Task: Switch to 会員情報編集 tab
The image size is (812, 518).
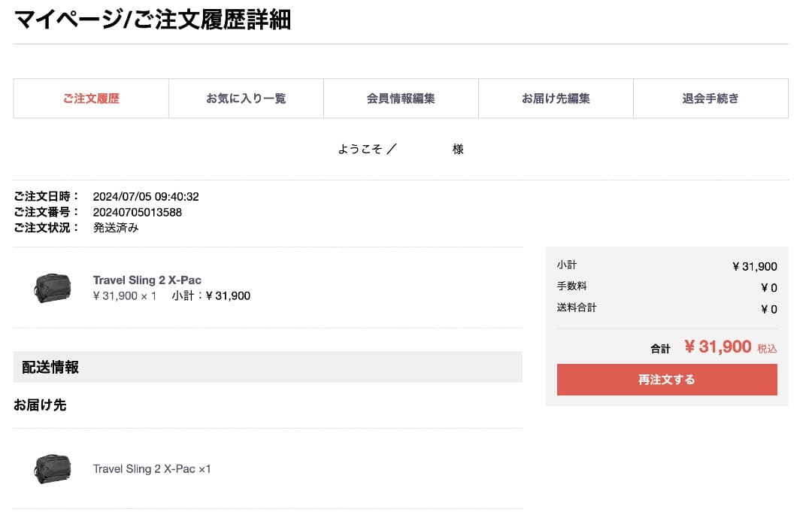Action: coord(400,98)
